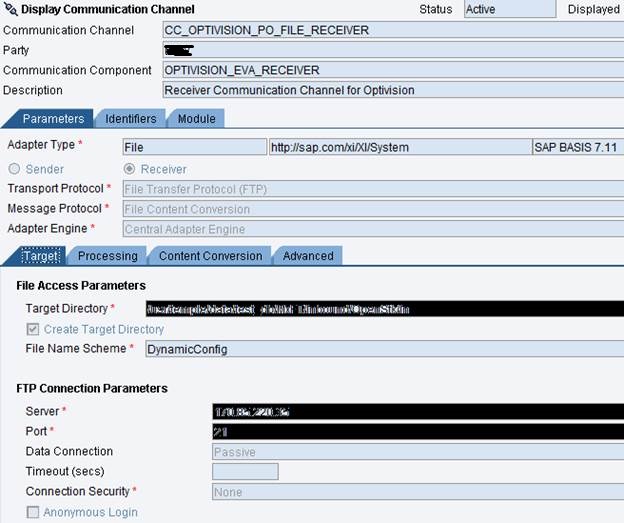The image size is (624, 523).
Task: Click the Target Directory field
Action: (384, 309)
